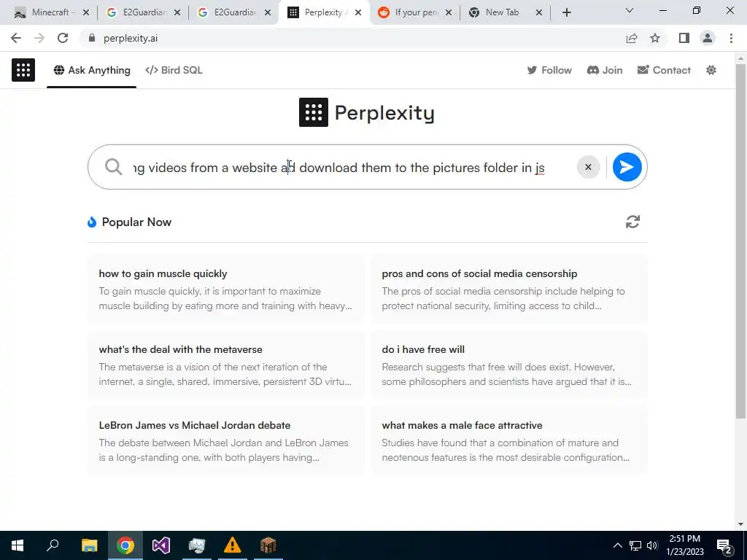Reload the current page
The image size is (747, 560).
tap(63, 38)
